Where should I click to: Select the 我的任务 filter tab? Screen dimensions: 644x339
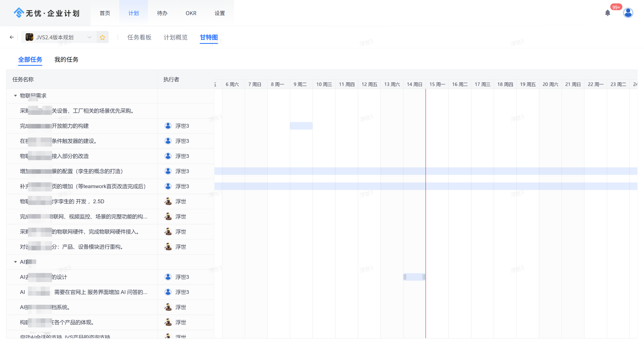pyautogui.click(x=66, y=59)
